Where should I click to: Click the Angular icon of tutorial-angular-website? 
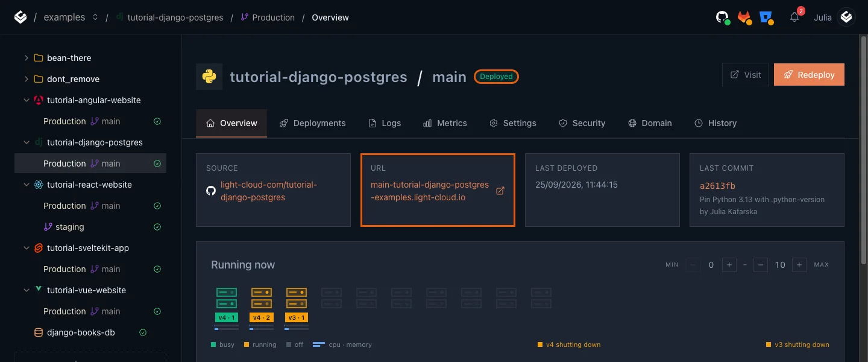tap(39, 100)
